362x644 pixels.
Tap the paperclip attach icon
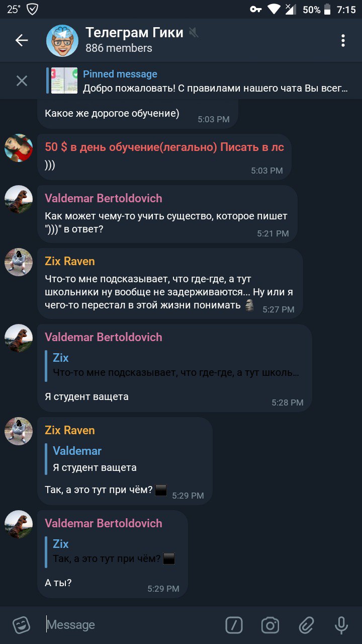(306, 625)
